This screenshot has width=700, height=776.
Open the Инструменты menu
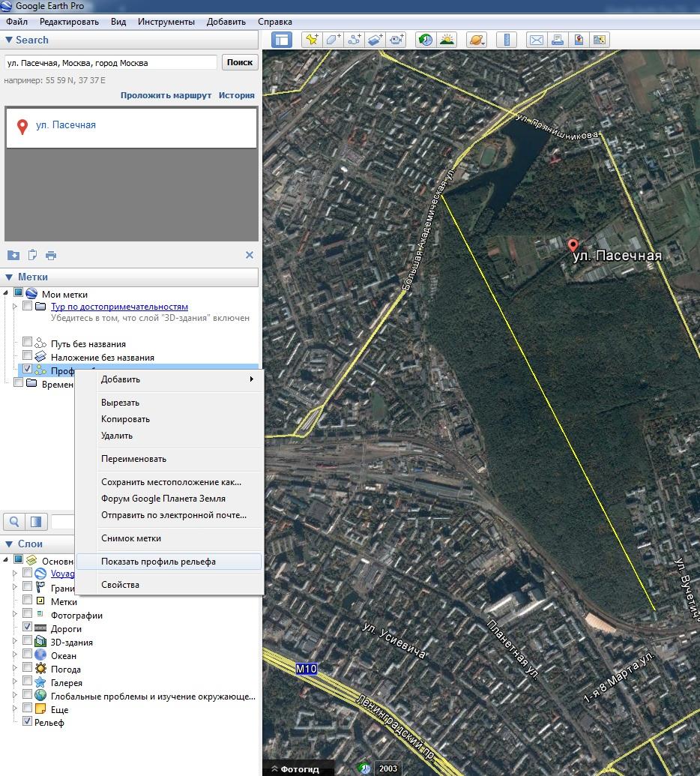pyautogui.click(x=166, y=22)
